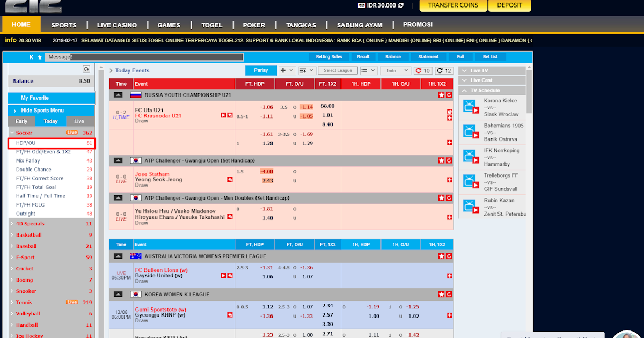Click the Message text field
This screenshot has width=644, height=338.
pos(144,57)
